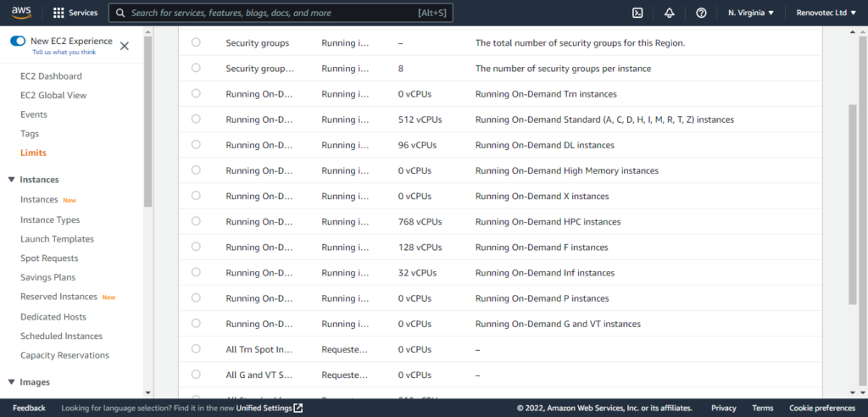Select radio for All Trn Spot row
868x417 pixels.
pos(196,348)
